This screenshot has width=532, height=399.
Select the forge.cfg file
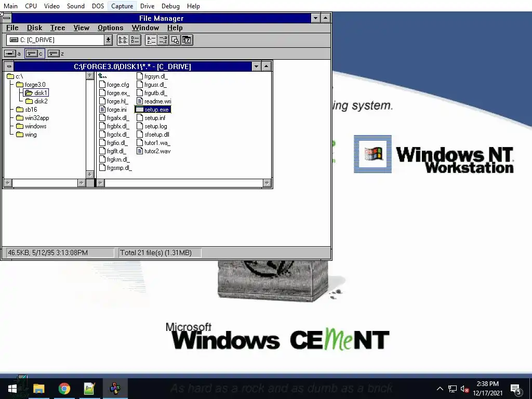click(x=114, y=85)
